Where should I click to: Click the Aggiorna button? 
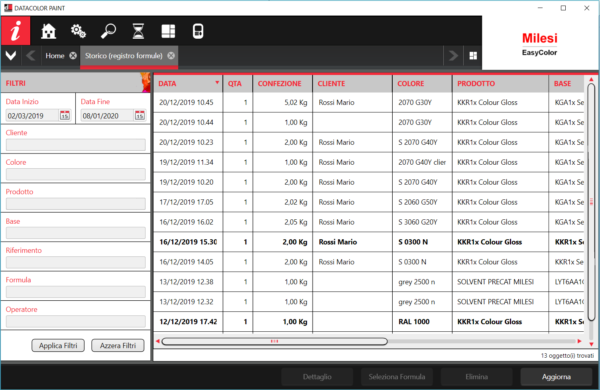tap(556, 377)
